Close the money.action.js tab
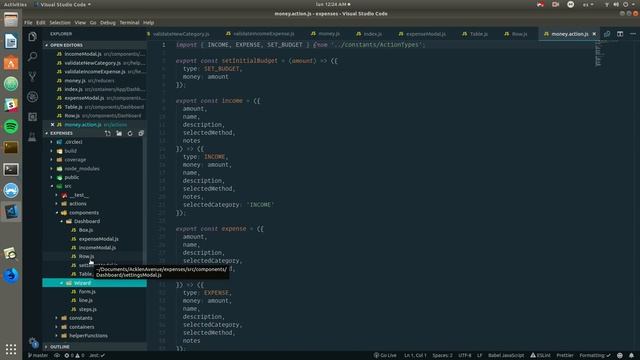The height and width of the screenshot is (360, 640). [594, 34]
